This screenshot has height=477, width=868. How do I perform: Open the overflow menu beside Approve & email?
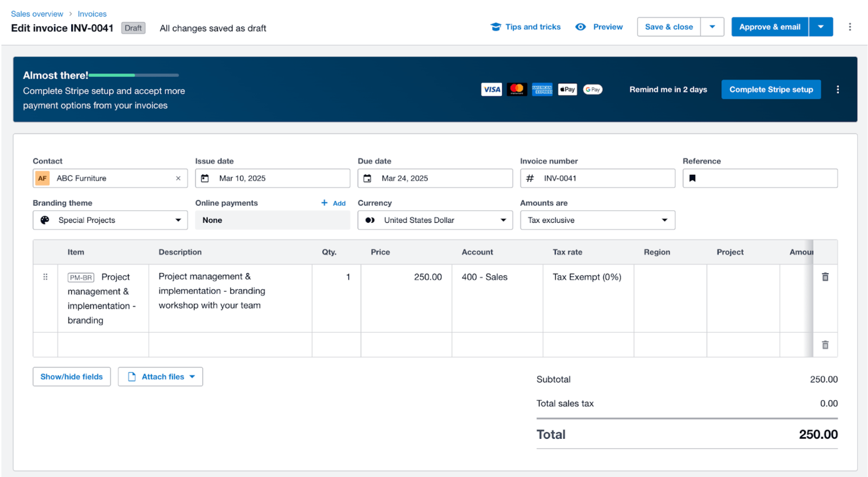coord(850,26)
